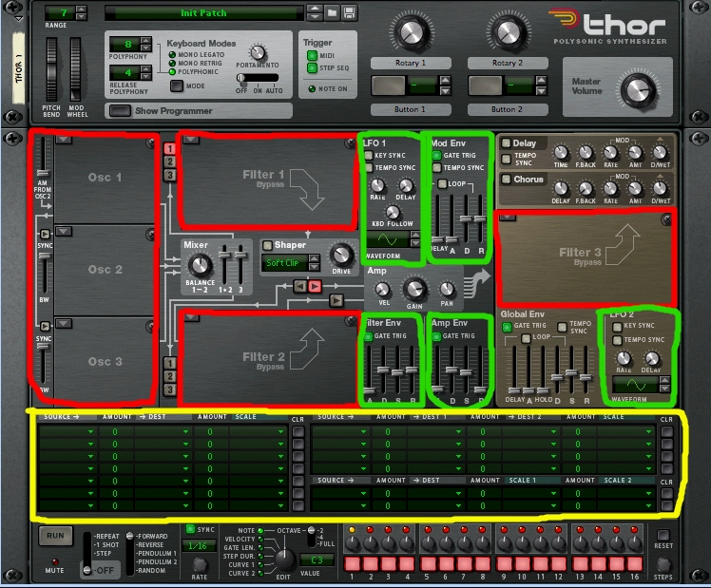This screenshot has height=588, width=711.
Task: Adjust the step sequencer Rate knob
Action: tap(200, 564)
